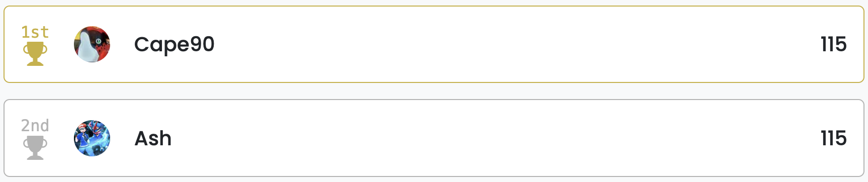This screenshot has width=868, height=182.
Task: Select the gold-bordered first-place leaderboard row
Action: click(434, 44)
